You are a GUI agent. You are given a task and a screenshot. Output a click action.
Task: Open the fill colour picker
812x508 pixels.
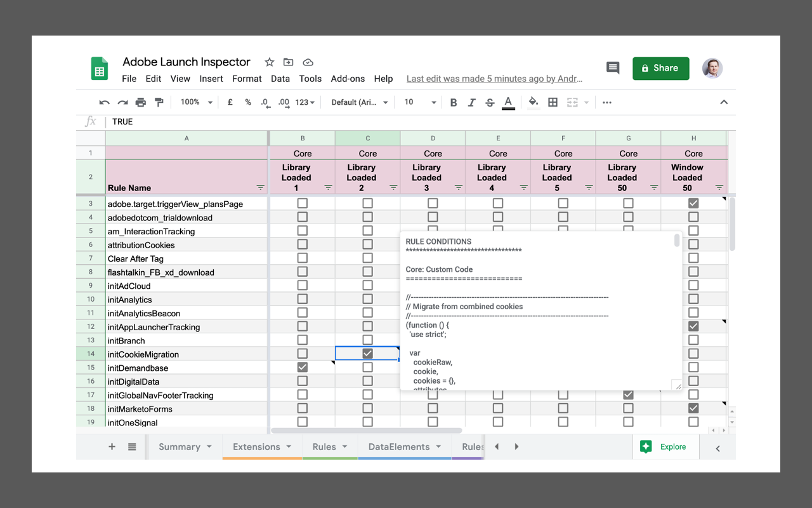coord(534,102)
